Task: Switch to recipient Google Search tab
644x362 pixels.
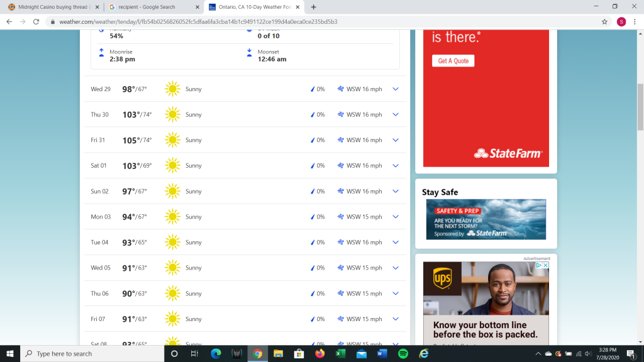Action: click(154, 7)
